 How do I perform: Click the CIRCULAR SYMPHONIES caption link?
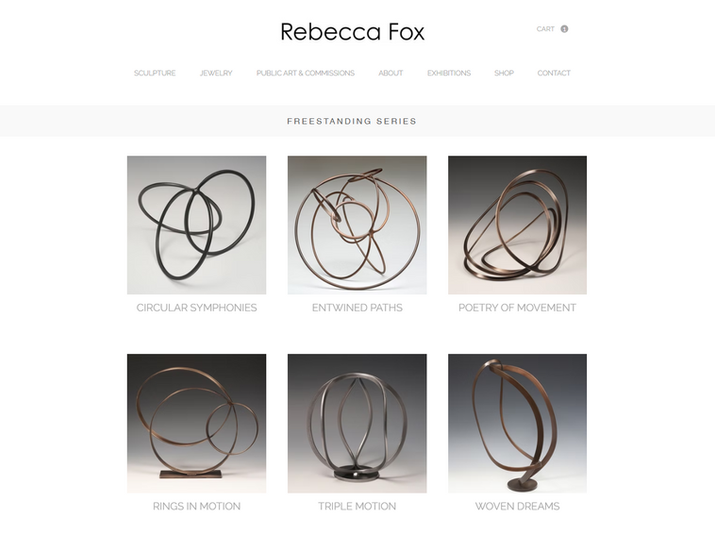tap(197, 308)
